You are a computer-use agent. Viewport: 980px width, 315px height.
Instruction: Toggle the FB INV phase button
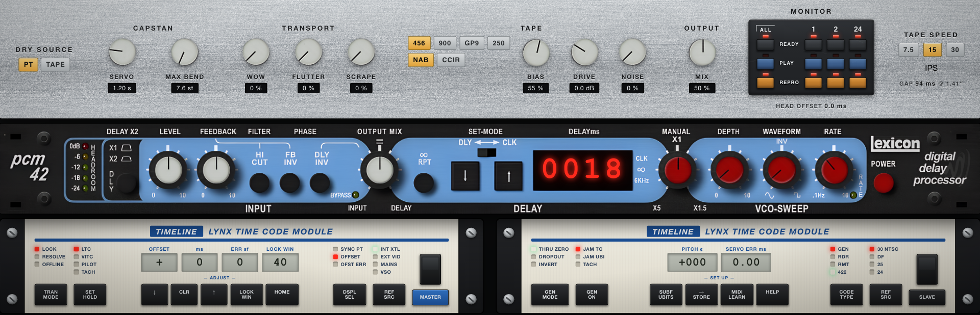coord(290,182)
